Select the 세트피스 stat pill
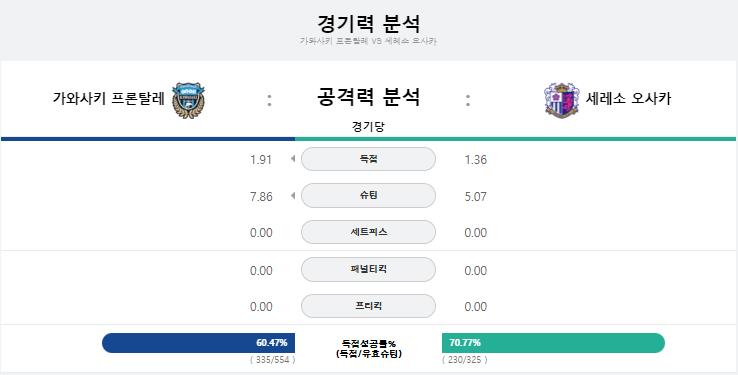This screenshot has width=738, height=375. (x=368, y=232)
